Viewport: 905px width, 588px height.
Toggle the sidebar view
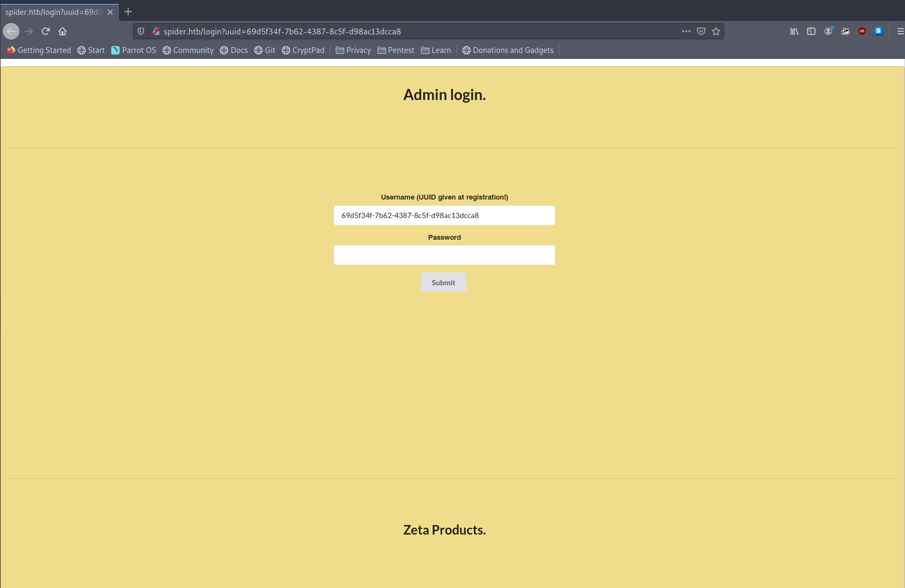coord(811,31)
